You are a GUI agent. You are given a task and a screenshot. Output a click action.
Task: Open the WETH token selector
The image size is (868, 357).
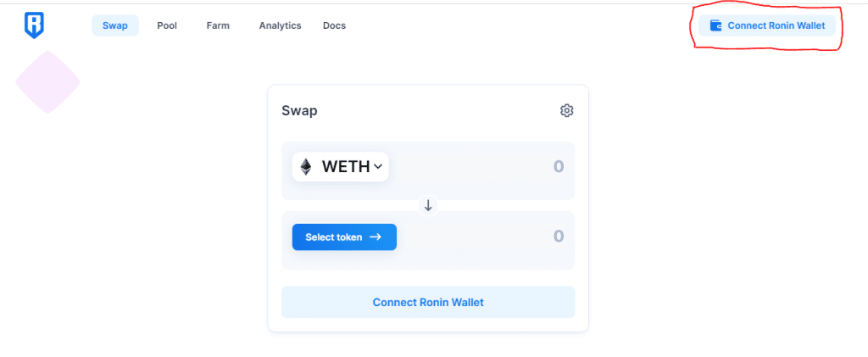(x=341, y=166)
